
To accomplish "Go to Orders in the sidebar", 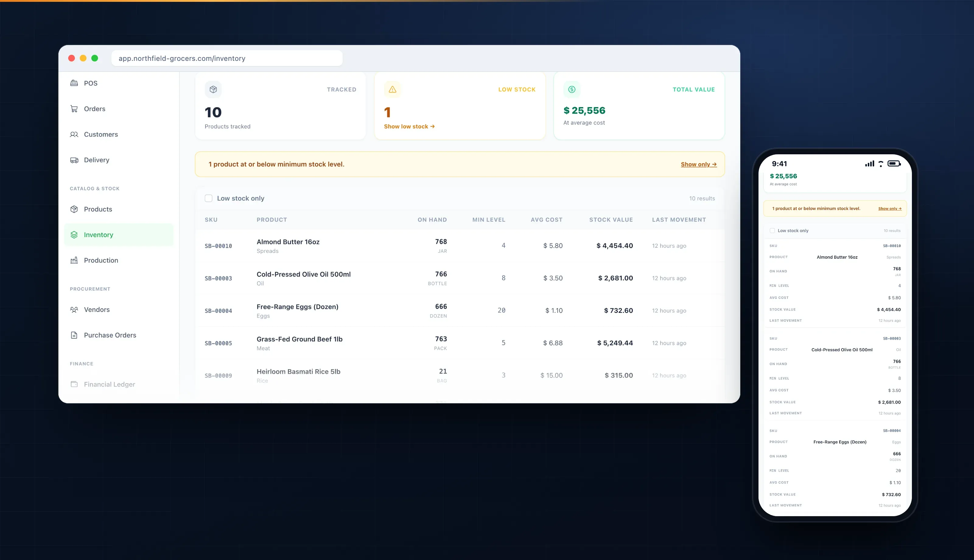I will pyautogui.click(x=119, y=109).
